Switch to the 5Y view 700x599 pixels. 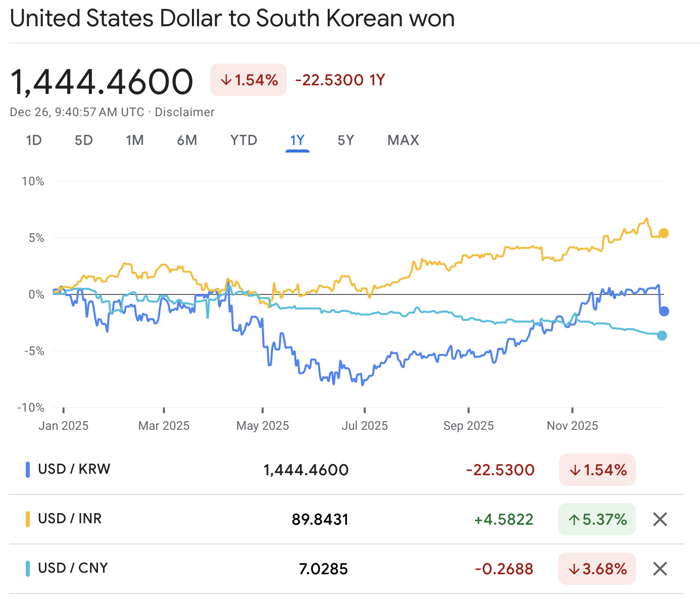pos(346,140)
